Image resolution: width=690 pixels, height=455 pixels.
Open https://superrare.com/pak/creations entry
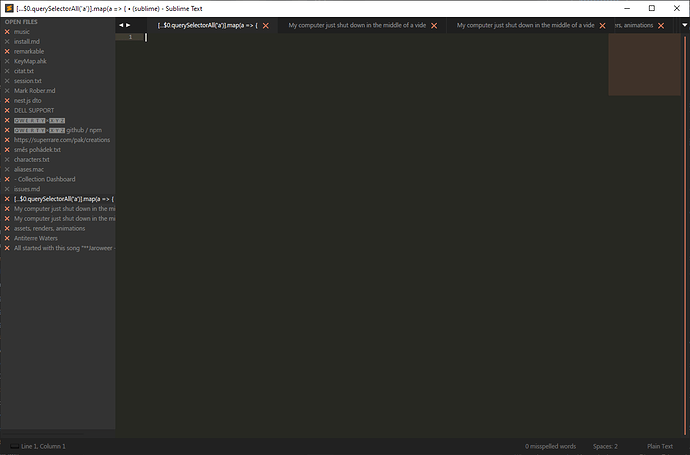pos(62,140)
